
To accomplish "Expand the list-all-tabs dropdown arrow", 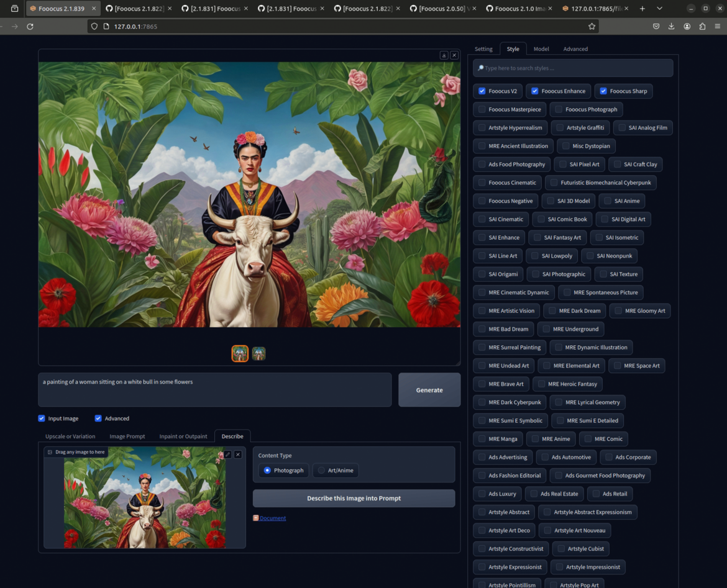I will click(x=659, y=8).
